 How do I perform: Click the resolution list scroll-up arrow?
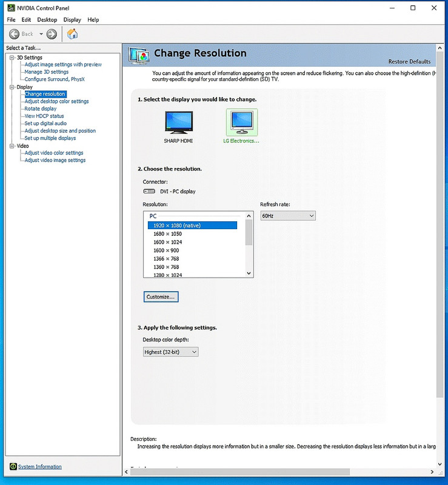coord(249,216)
